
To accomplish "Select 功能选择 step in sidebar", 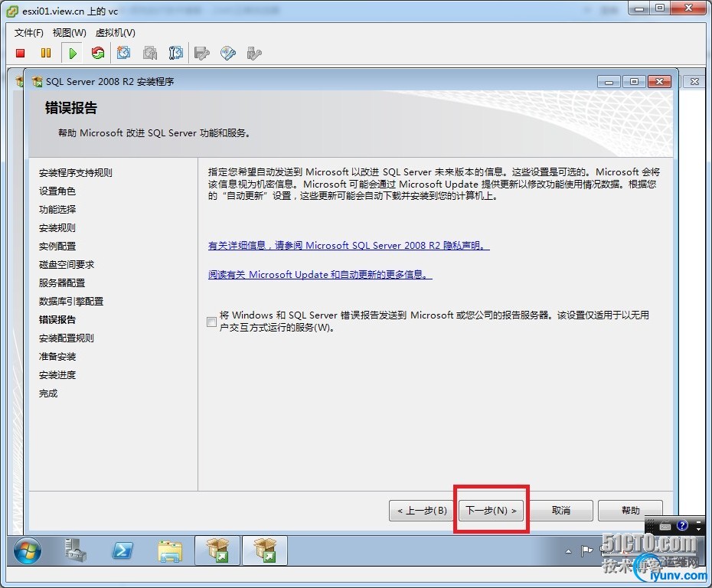I will 57,209.
